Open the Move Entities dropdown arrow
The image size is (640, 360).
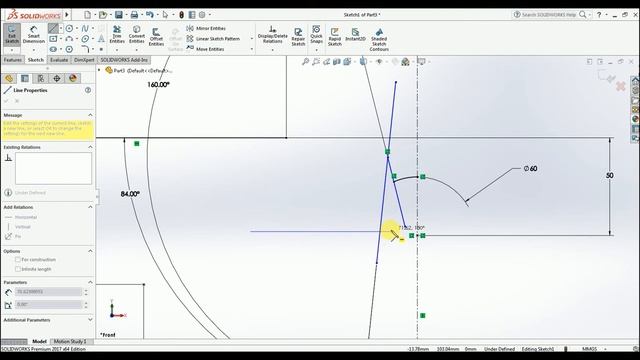point(251,49)
